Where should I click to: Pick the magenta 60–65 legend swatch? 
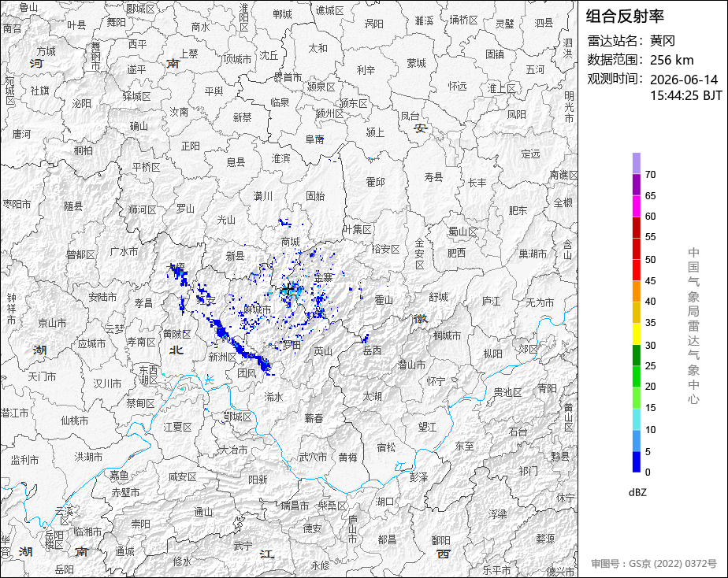(x=636, y=206)
